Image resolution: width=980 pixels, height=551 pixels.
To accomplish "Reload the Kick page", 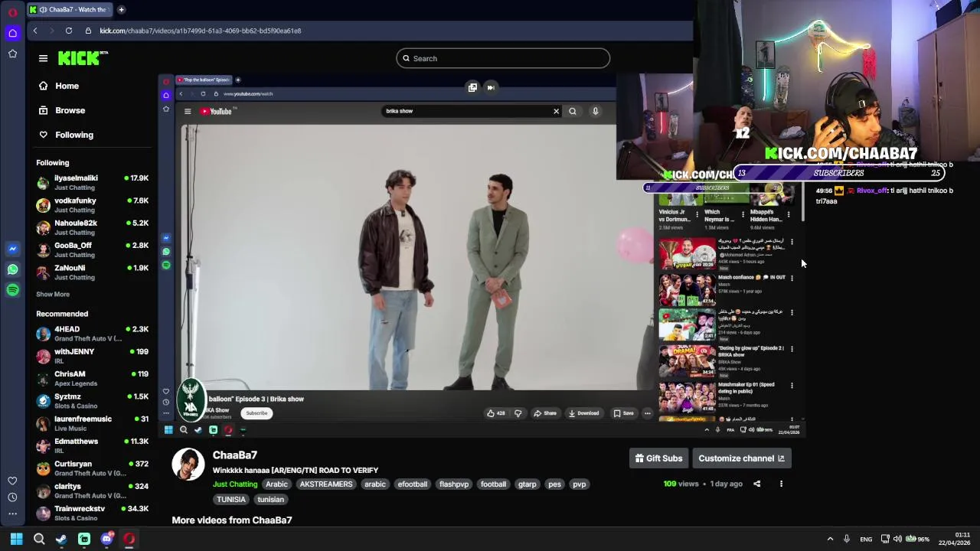I will [x=69, y=31].
